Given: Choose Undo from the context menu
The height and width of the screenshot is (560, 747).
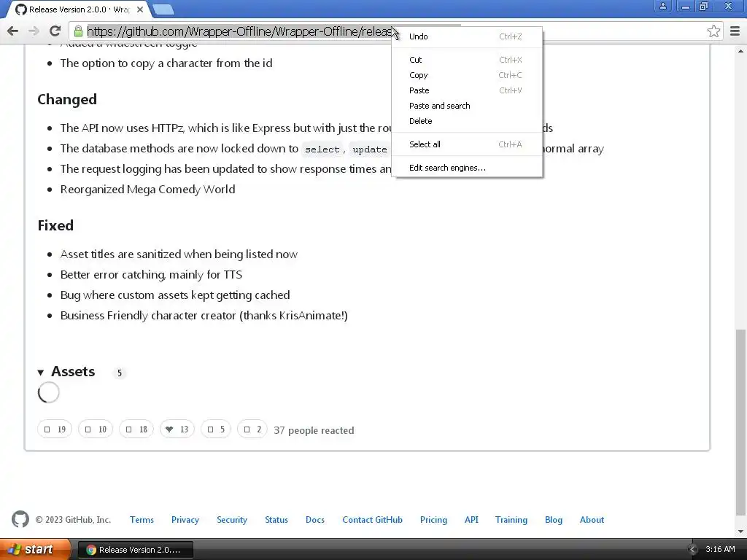Looking at the screenshot, I should coord(467,36).
